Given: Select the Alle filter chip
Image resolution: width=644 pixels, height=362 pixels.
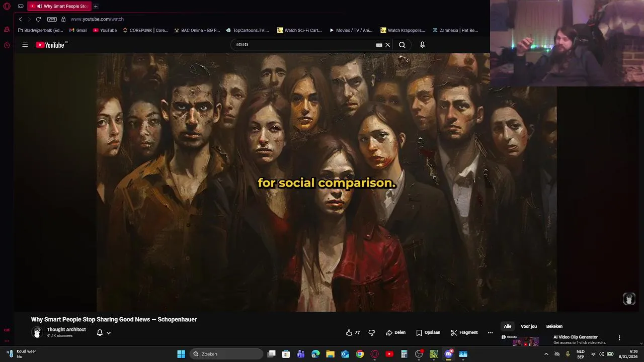Looking at the screenshot, I should [508, 326].
